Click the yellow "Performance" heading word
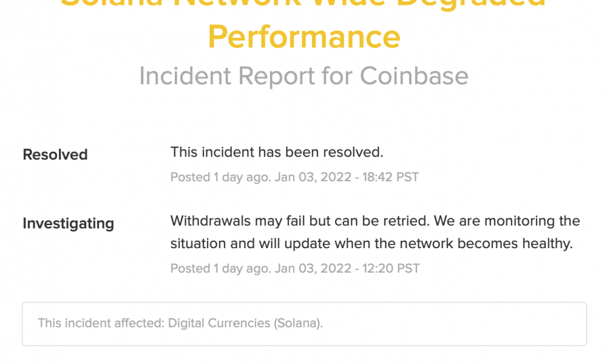This screenshot has width=607, height=364. 304,37
